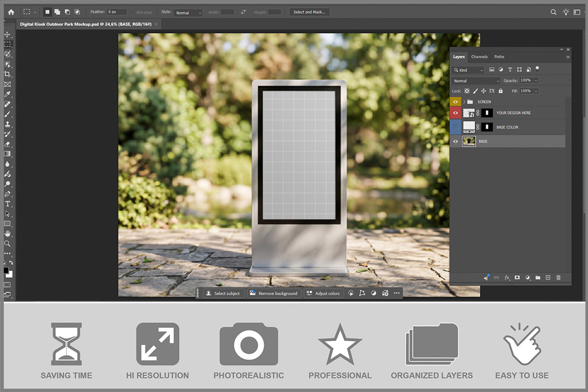This screenshot has width=588, height=392.
Task: Select the Gradient tool
Action: (7, 154)
